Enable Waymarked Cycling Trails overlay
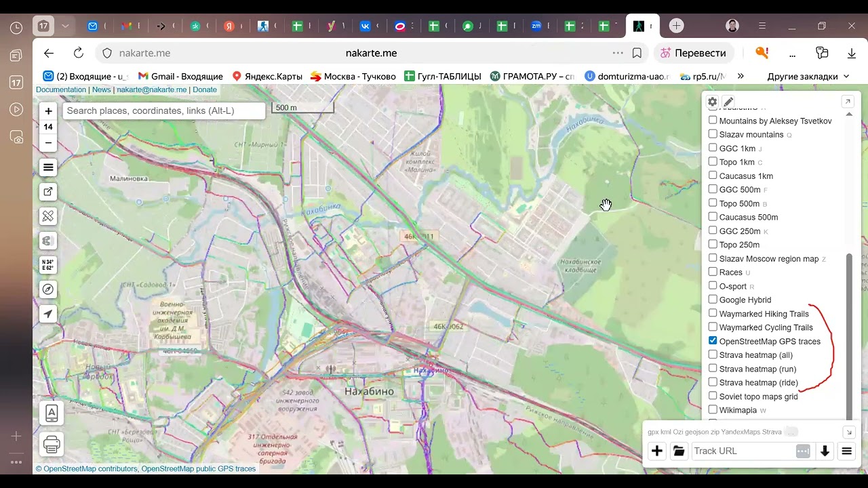Viewport: 868px width, 488px height. tap(713, 327)
